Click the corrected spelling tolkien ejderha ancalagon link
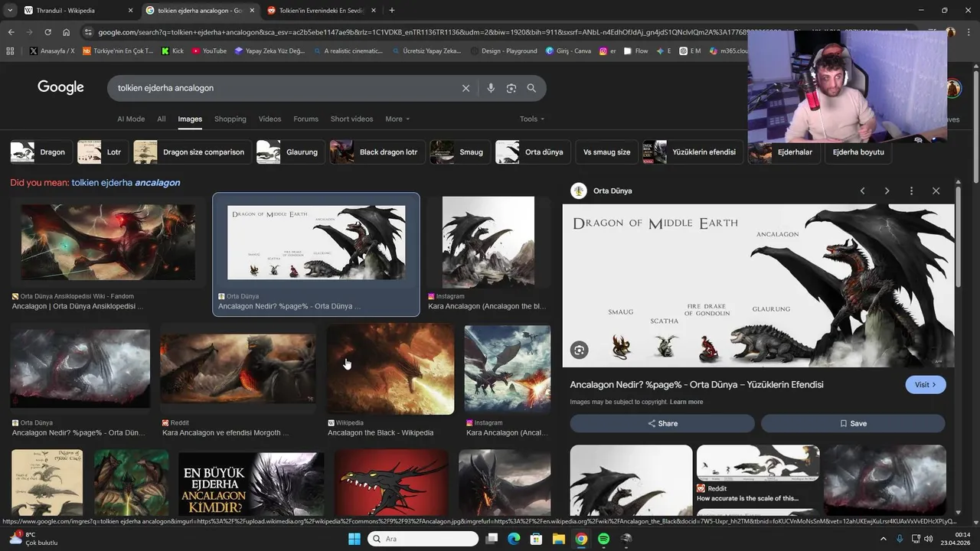 click(126, 183)
